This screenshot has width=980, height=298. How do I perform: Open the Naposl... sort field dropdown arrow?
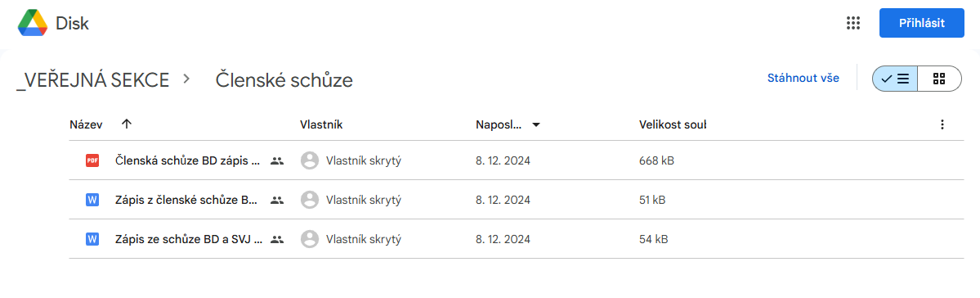(535, 124)
